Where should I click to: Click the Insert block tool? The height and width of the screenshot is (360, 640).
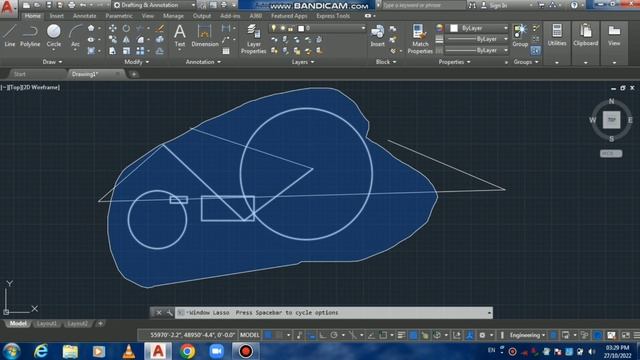(377, 35)
